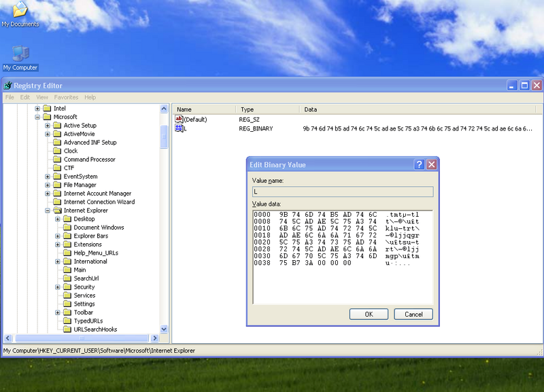This screenshot has width=544, height=392.
Task: Click the tree's scroll right arrow
Action: tap(155, 338)
